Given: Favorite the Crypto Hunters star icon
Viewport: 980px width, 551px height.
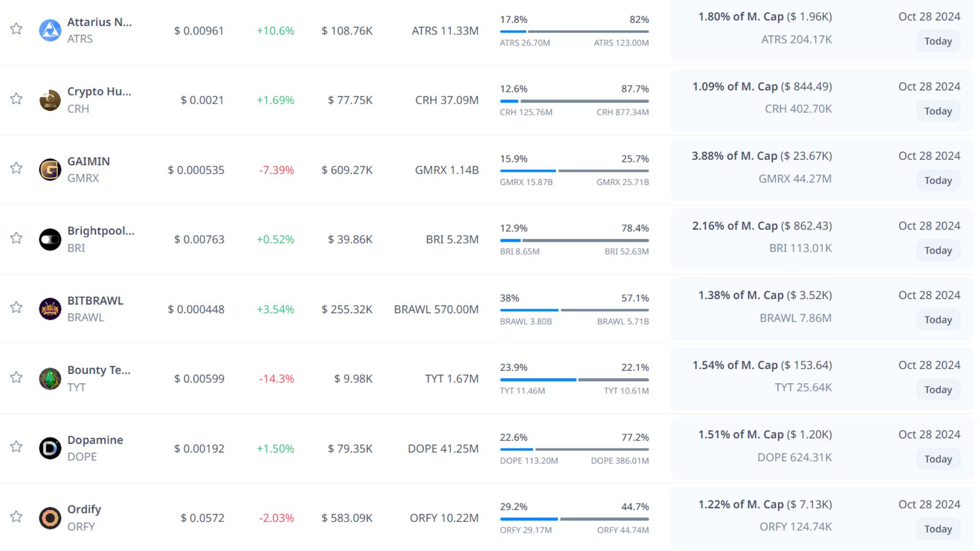Looking at the screenshot, I should pyautogui.click(x=16, y=98).
